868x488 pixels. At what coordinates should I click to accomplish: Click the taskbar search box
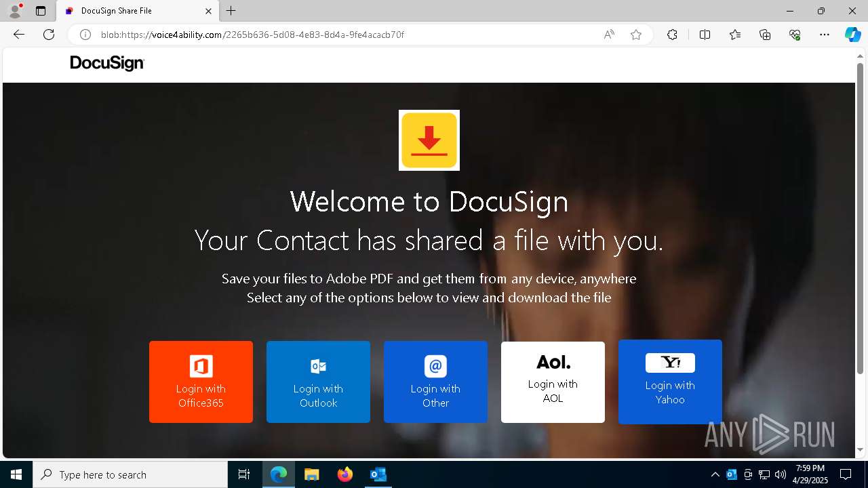[130, 474]
